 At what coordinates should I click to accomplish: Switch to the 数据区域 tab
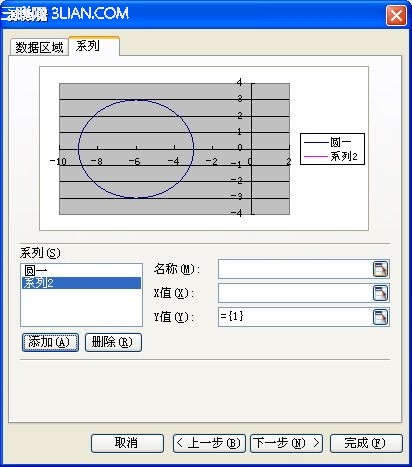click(x=39, y=47)
